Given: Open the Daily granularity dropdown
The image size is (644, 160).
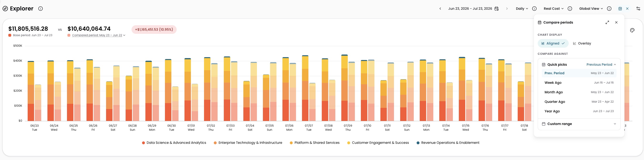Looking at the screenshot, I should tap(522, 9).
